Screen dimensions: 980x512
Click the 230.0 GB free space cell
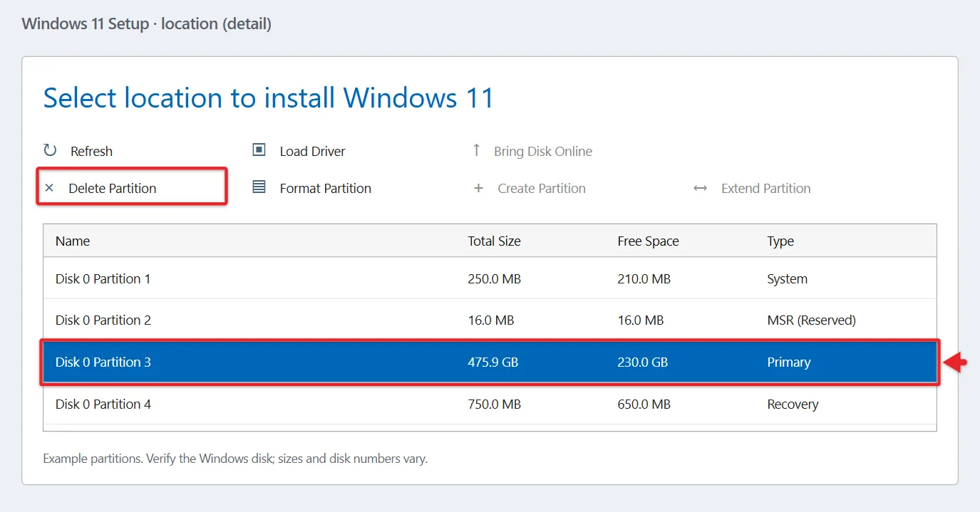642,362
